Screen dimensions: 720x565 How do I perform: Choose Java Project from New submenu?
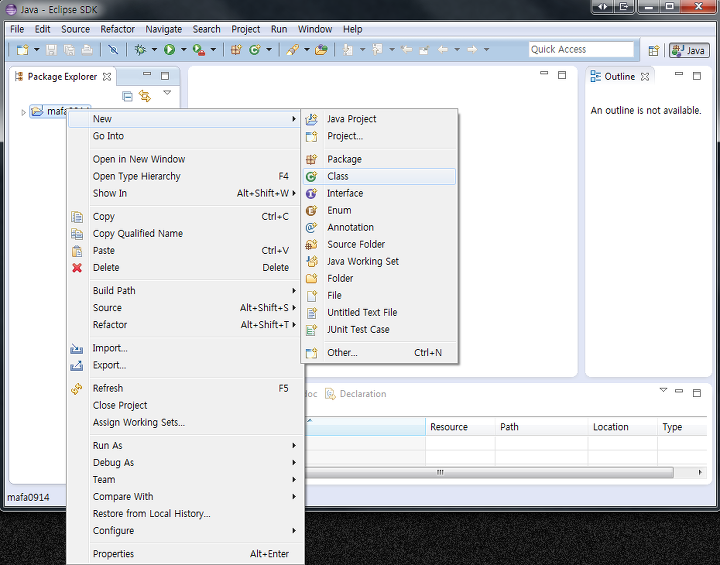tap(380, 119)
